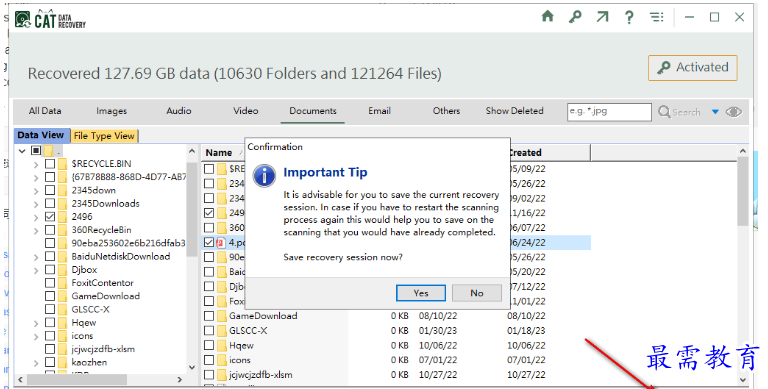Viewport: 768px width, 389px height.
Task: Switch to the All Data tab
Action: (x=45, y=111)
